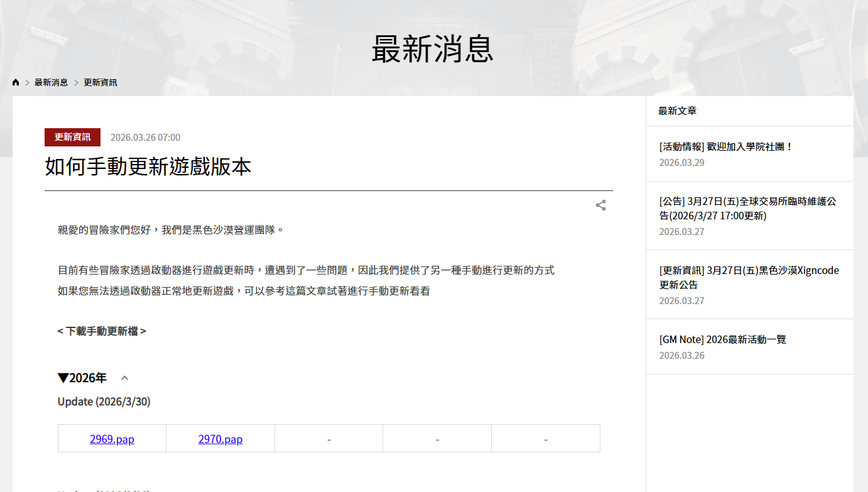This screenshot has height=492, width=868.
Task: Click the article timestamp 2026.03.26 07:00
Action: tap(145, 138)
